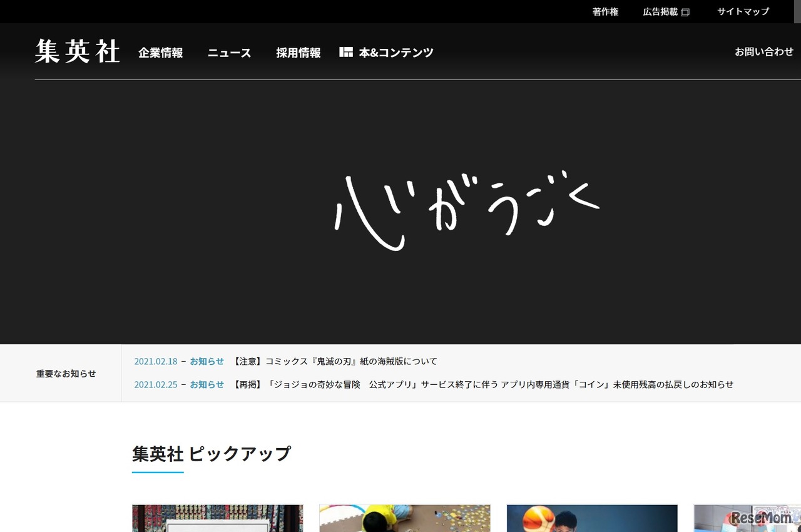801x532 pixels.
Task: Click the manga bookshelf pickup thumbnail
Action: coord(217,518)
